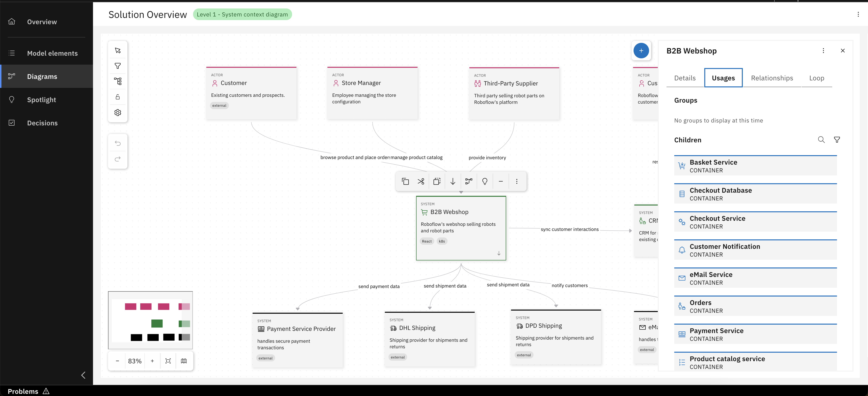Open the Details tab
This screenshot has height=396, width=868.
(685, 78)
